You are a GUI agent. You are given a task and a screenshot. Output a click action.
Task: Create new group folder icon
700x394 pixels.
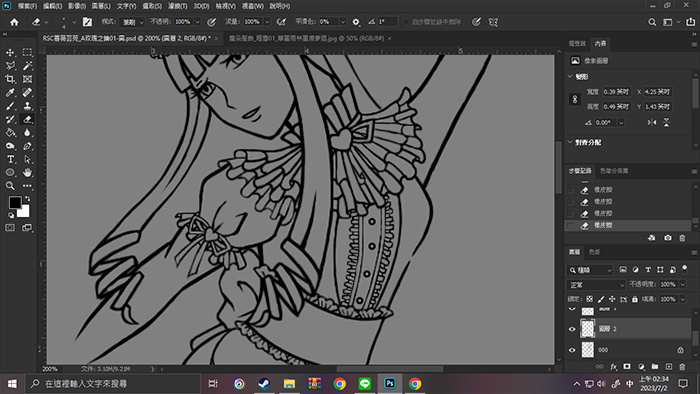point(655,367)
